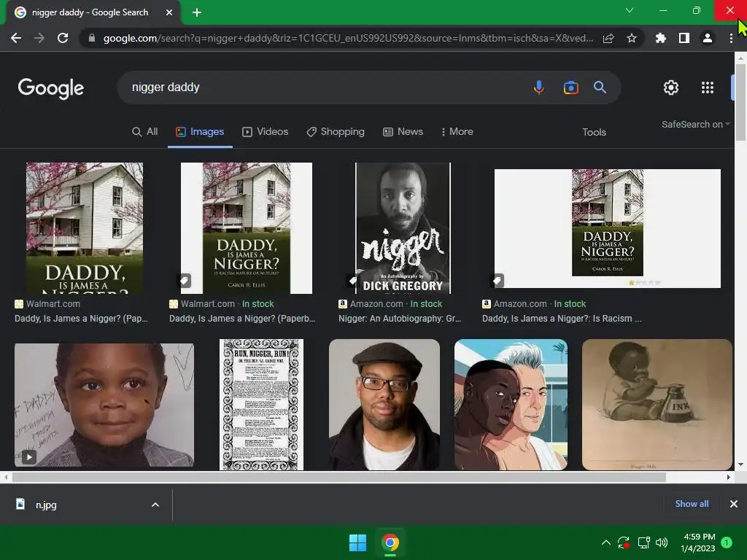Go to Google home via the logo
Image resolution: width=747 pixels, height=560 pixels.
(x=51, y=88)
